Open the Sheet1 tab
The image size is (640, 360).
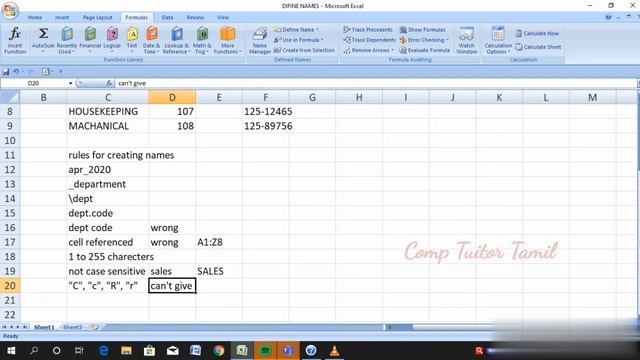click(44, 327)
